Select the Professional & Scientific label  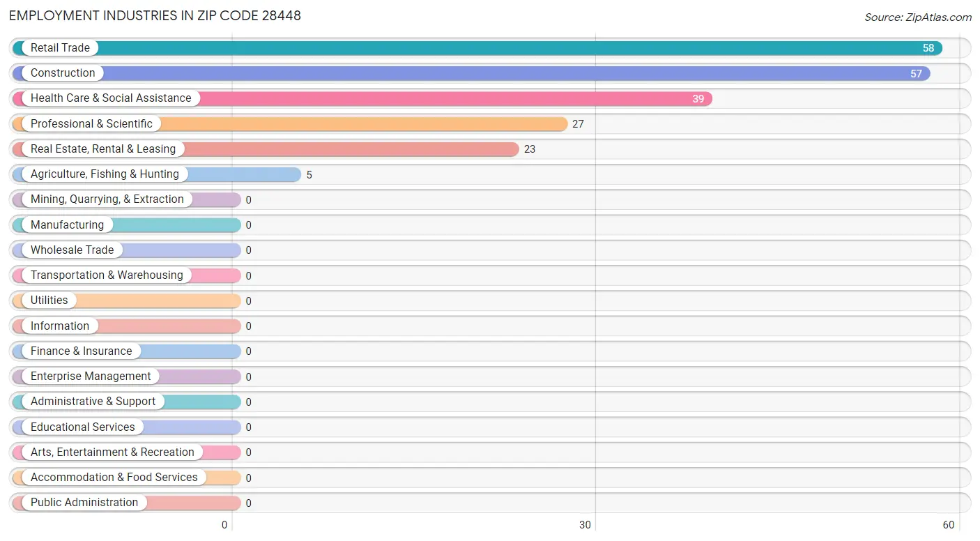(x=91, y=124)
